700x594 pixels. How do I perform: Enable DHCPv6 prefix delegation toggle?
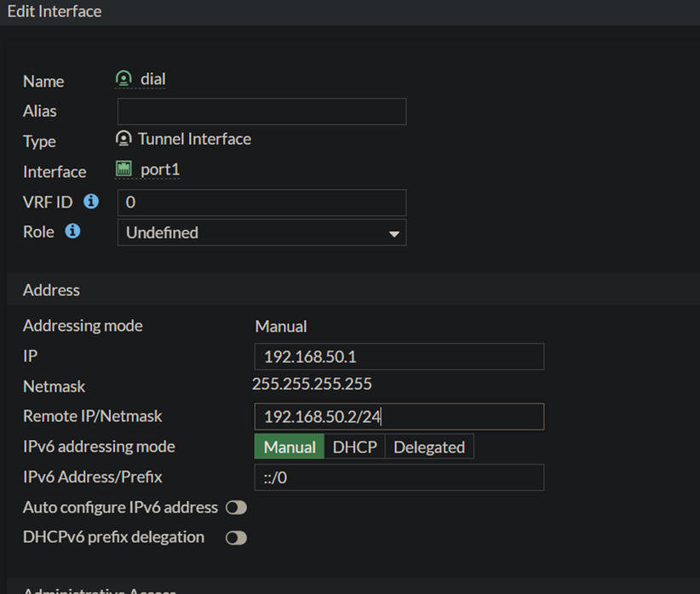236,538
